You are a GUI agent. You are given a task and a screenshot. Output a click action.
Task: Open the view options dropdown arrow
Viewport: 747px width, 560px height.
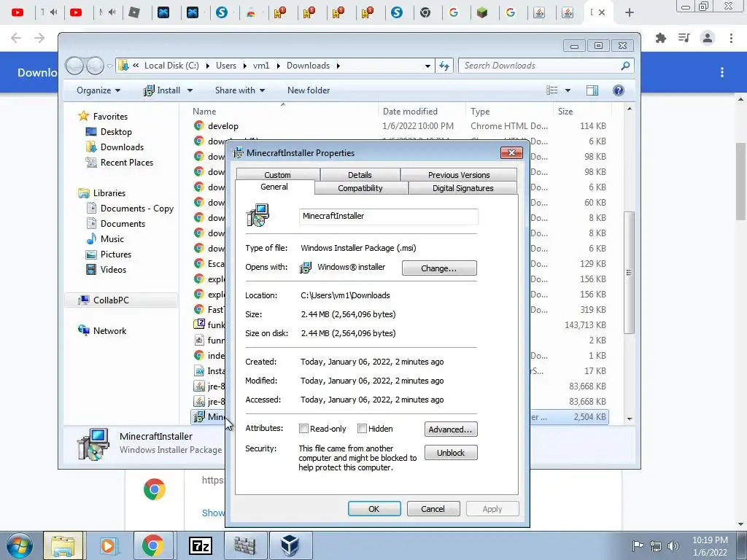568,90
